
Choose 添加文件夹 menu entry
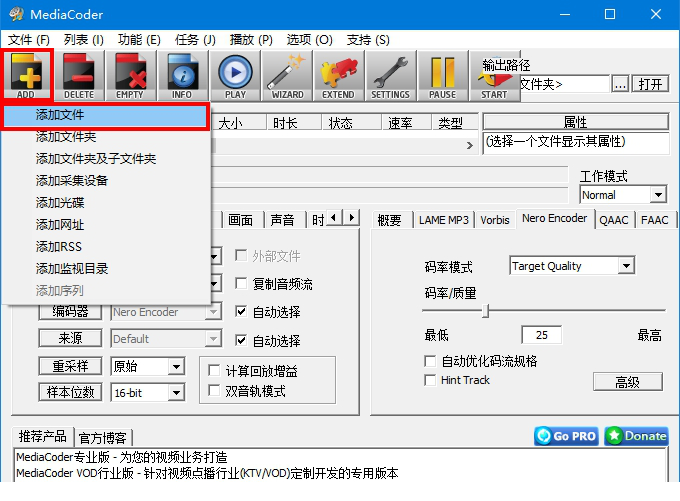105,137
